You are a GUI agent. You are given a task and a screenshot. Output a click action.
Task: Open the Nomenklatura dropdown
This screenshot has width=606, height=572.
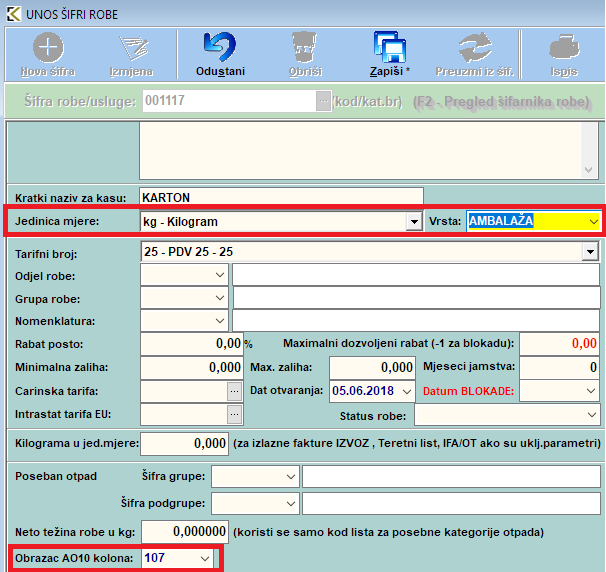(x=220, y=321)
